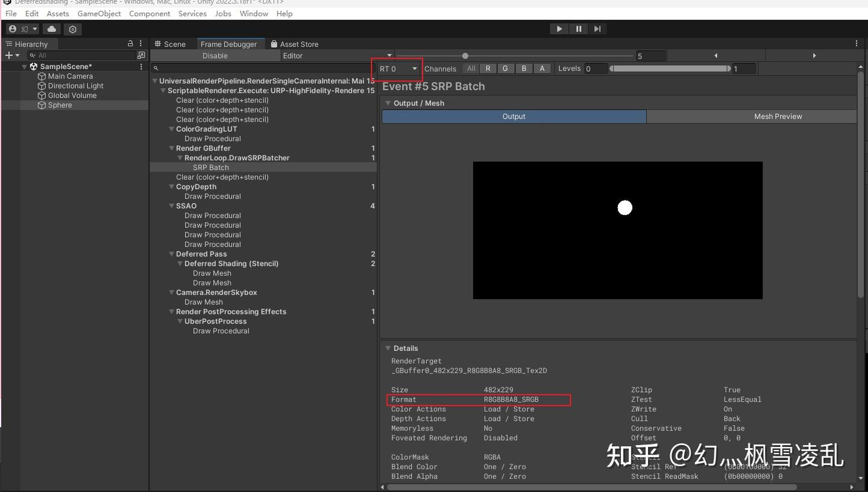Click the Levels maximum field showing 1

pyautogui.click(x=744, y=69)
